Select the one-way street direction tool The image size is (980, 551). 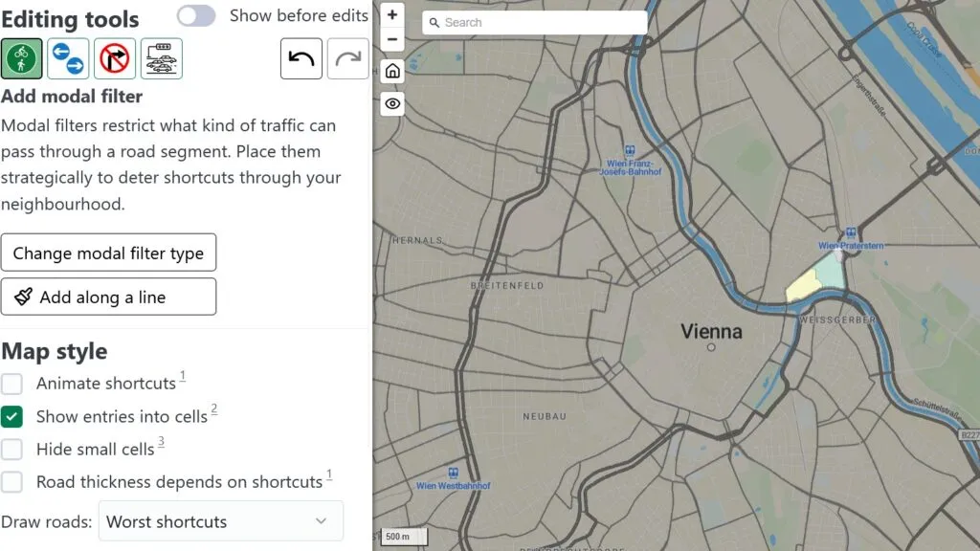pyautogui.click(x=68, y=58)
